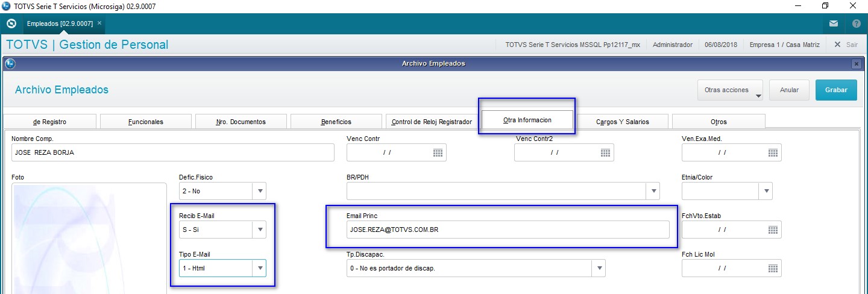Click the Anular cancel button
This screenshot has height=294, width=868.
pos(789,90)
